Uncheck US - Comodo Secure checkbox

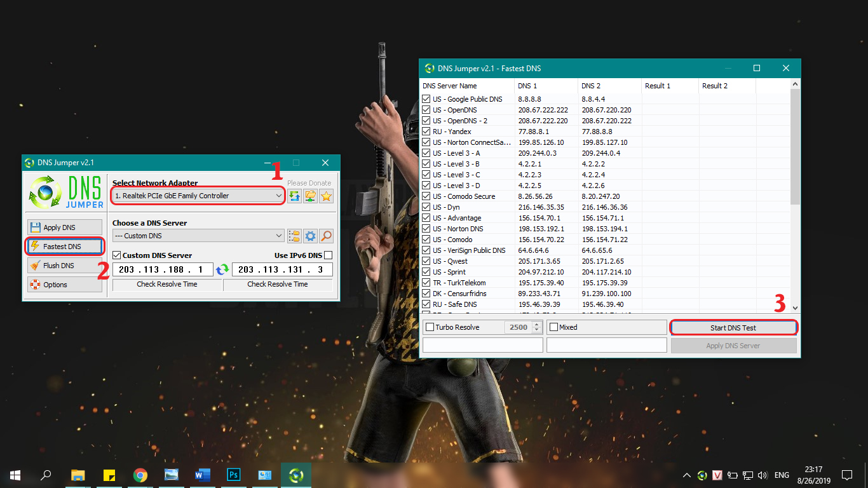pyautogui.click(x=426, y=196)
